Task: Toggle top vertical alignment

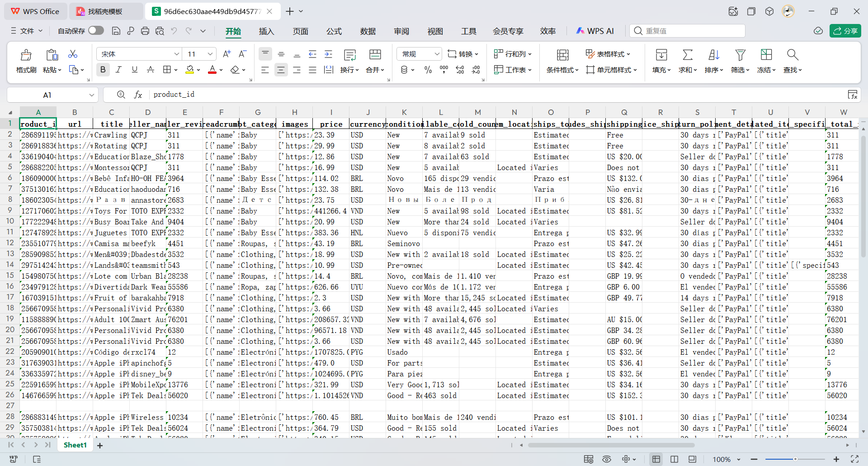Action: point(265,54)
